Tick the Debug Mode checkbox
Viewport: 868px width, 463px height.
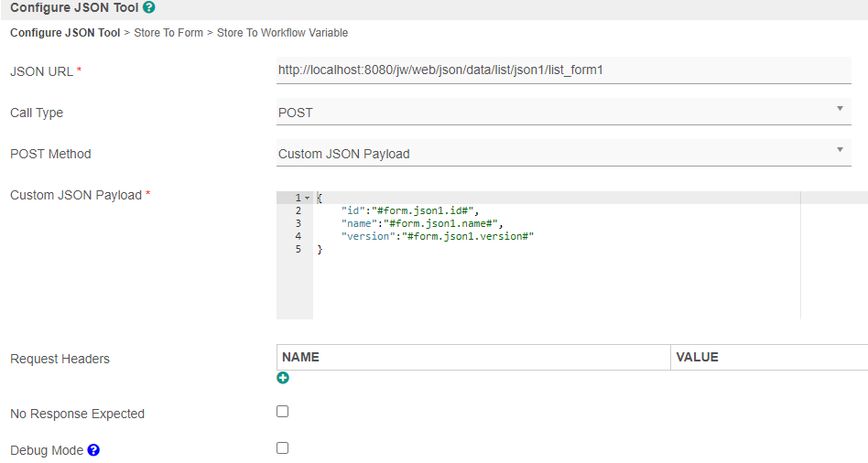pos(282,448)
